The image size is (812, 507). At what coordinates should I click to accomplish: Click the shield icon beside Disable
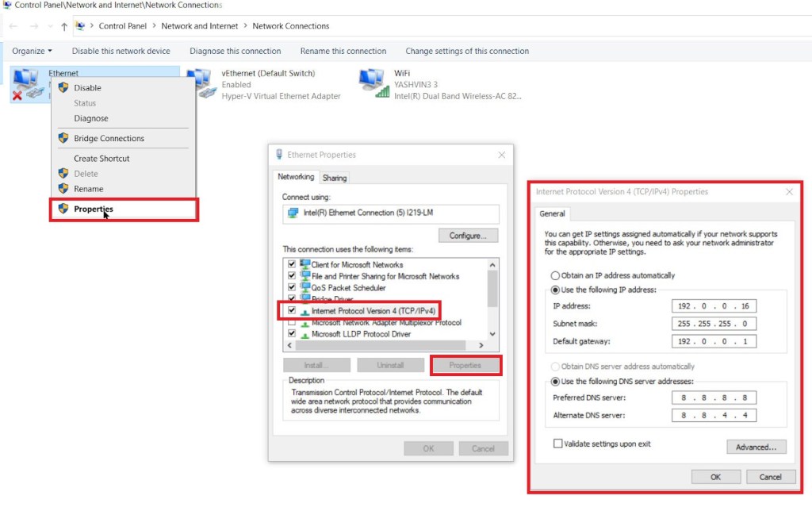point(63,88)
